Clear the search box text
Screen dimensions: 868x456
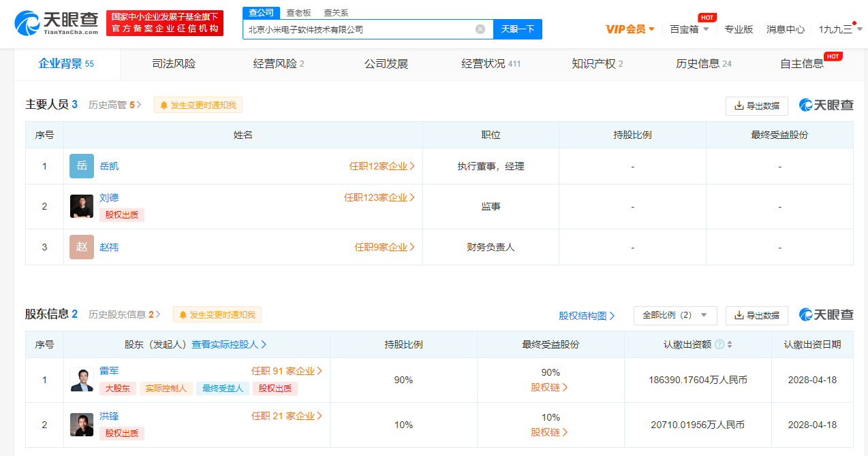pos(480,29)
